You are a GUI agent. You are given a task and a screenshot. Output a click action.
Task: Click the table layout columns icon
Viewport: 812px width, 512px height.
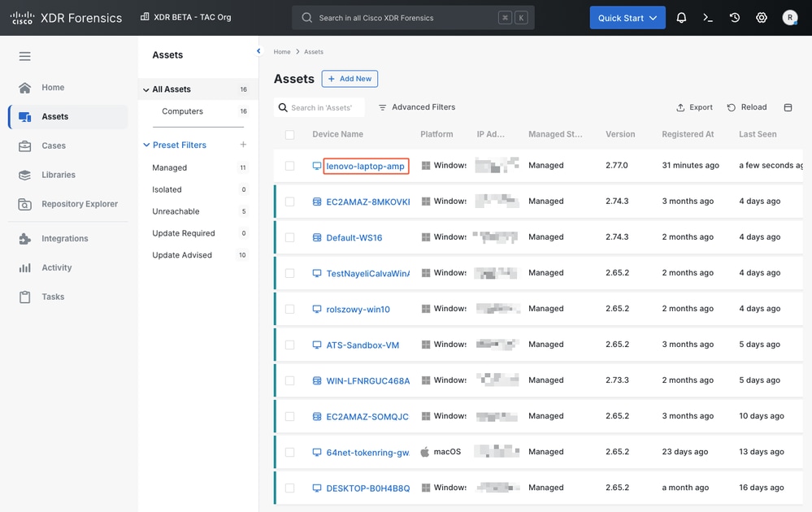[788, 107]
